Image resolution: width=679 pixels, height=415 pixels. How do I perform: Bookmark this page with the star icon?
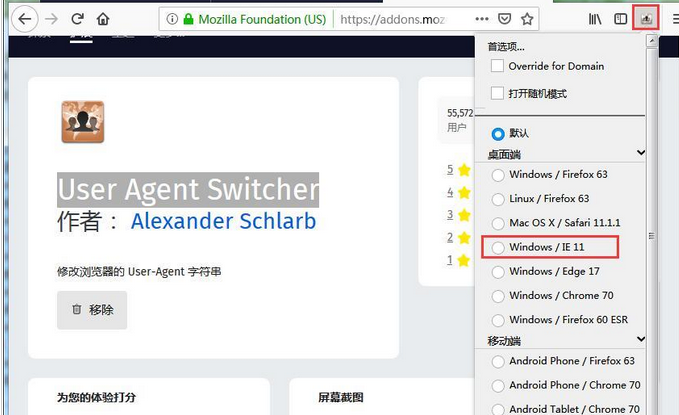(x=527, y=19)
